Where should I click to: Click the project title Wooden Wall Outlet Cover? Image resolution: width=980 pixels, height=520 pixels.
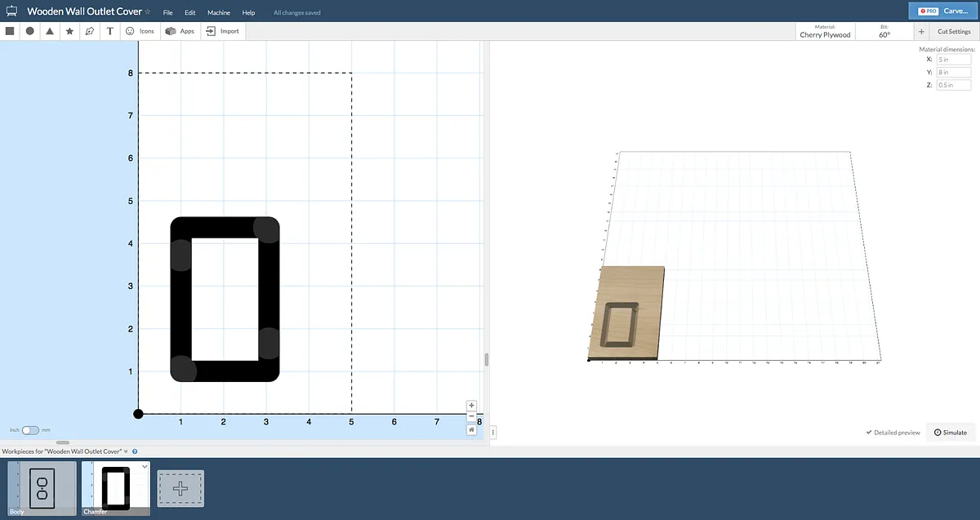coord(84,11)
